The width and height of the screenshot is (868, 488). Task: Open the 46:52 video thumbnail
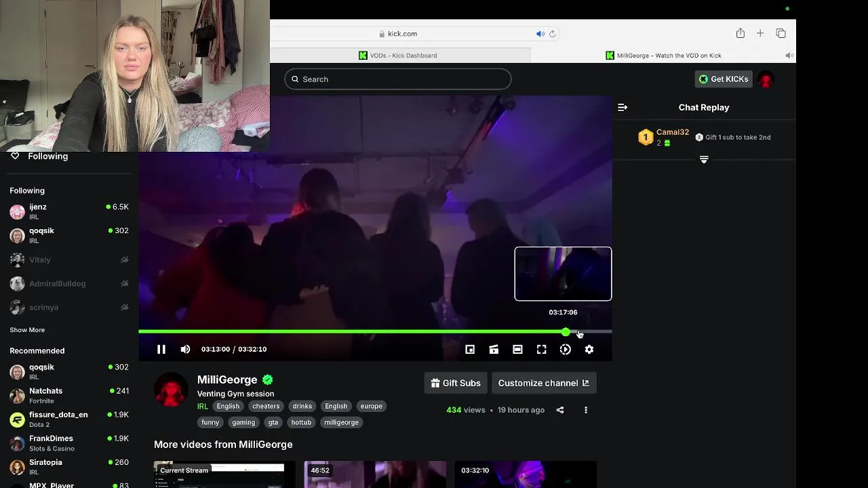(375, 474)
